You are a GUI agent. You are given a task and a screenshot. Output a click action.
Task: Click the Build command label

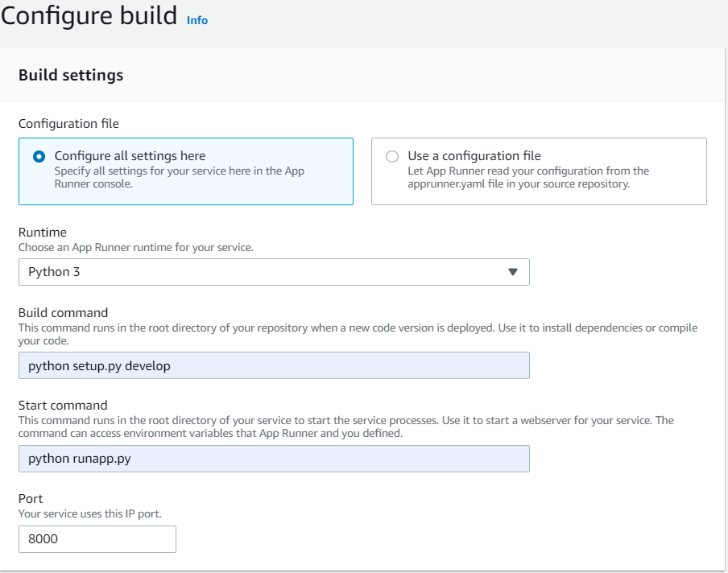coord(63,312)
